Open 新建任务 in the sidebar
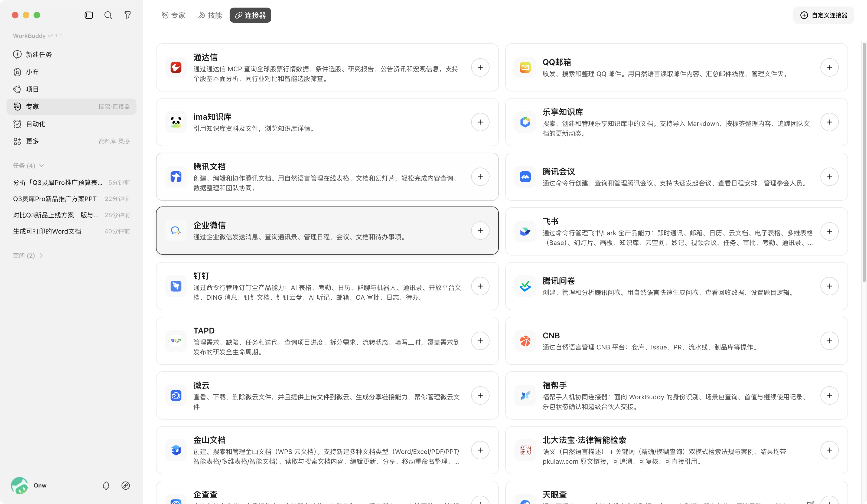This screenshot has width=867, height=504. [71, 55]
